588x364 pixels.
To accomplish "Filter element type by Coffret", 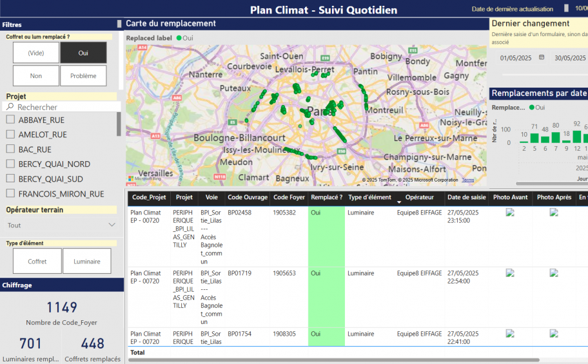I will tap(37, 262).
